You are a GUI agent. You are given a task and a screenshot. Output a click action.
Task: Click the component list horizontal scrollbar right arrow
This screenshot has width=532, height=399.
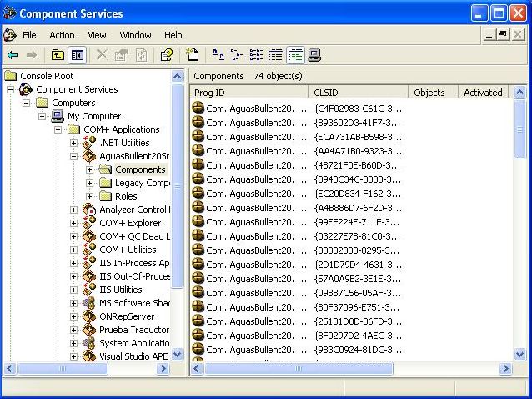pos(505,368)
